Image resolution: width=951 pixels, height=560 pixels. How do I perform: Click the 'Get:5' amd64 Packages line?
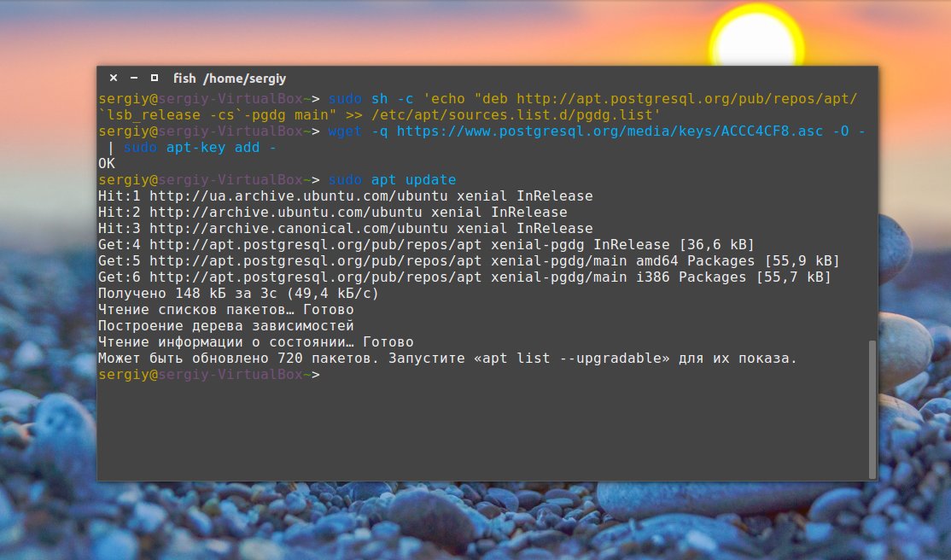coord(469,261)
